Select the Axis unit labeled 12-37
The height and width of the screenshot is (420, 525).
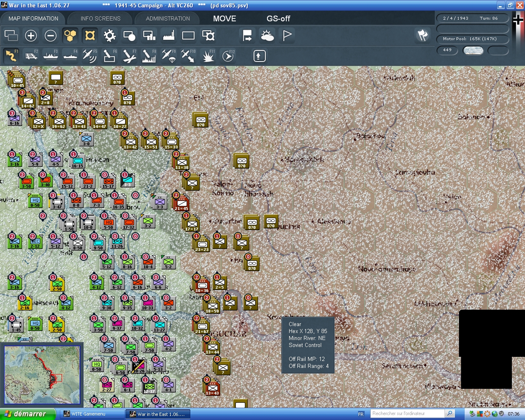click(149, 387)
